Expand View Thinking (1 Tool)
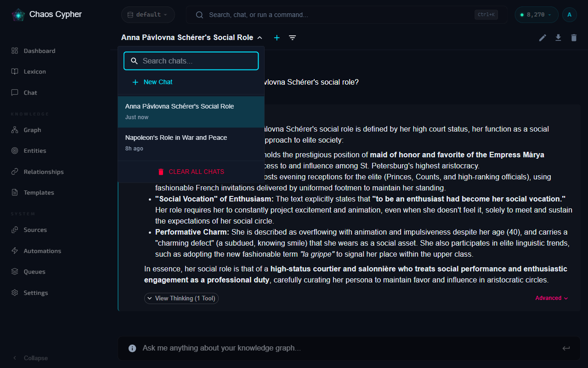 (x=181, y=299)
